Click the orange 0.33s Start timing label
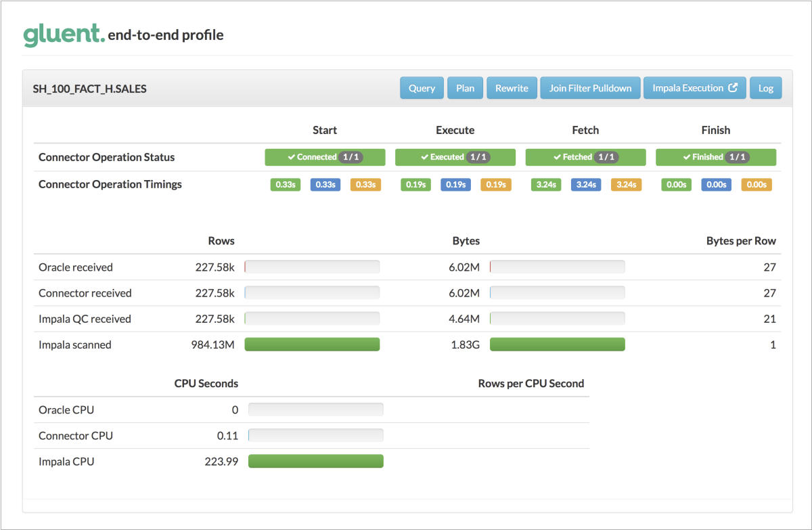The image size is (812, 530). point(365,185)
